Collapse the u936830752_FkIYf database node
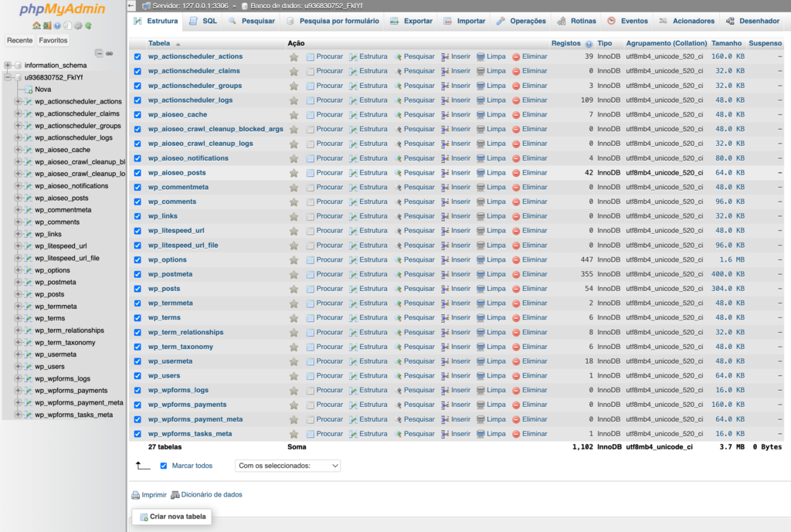Viewport: 791px width, 532px height. 8,78
